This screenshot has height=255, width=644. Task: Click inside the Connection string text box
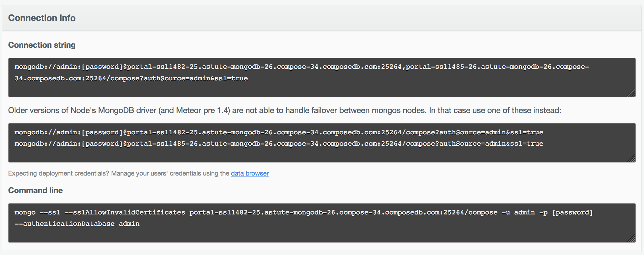[322, 78]
